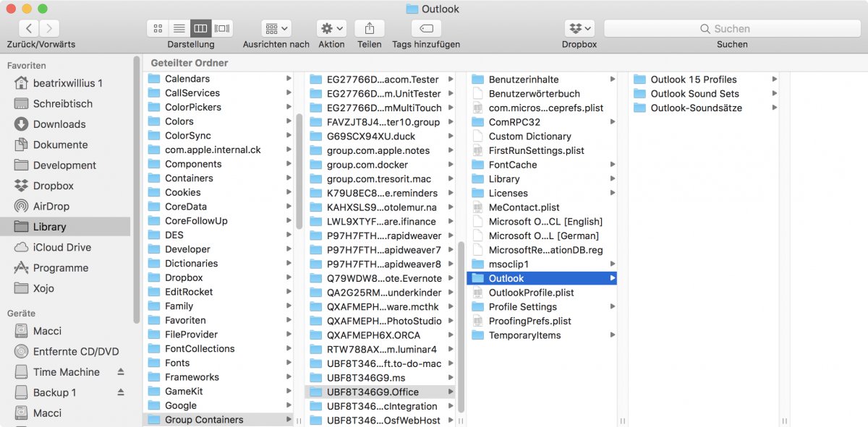Expand the Outlook 15 Profiles folder
Viewport: 868px width, 427px height.
774,79
